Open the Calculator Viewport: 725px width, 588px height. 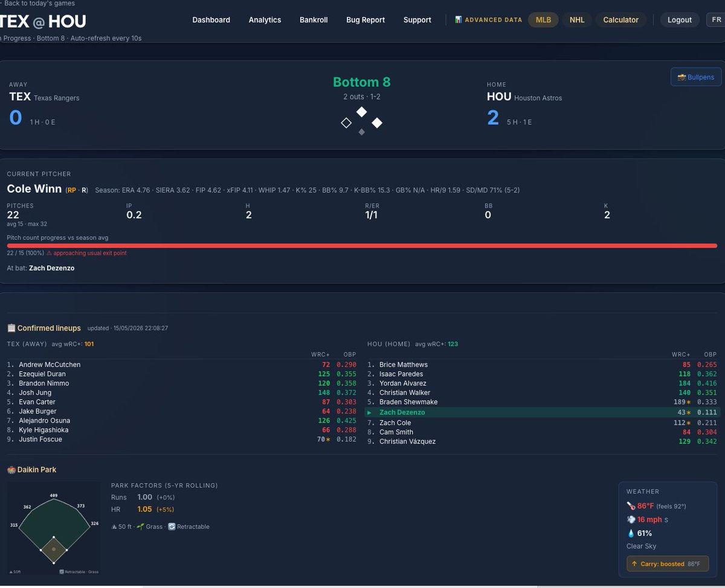click(620, 20)
